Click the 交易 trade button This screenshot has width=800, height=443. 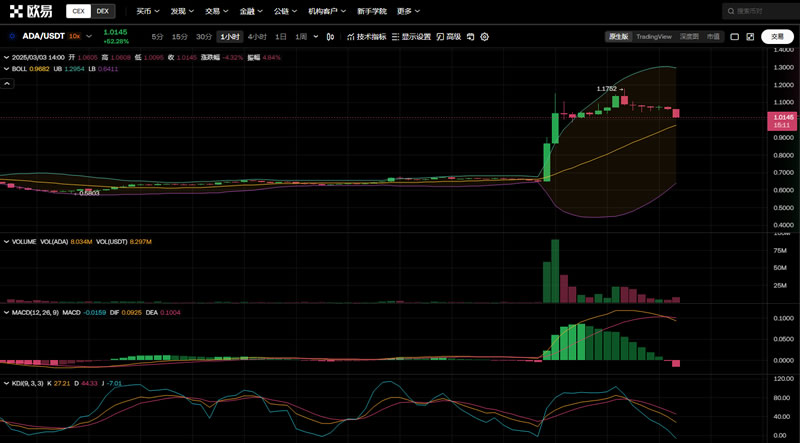(x=778, y=37)
